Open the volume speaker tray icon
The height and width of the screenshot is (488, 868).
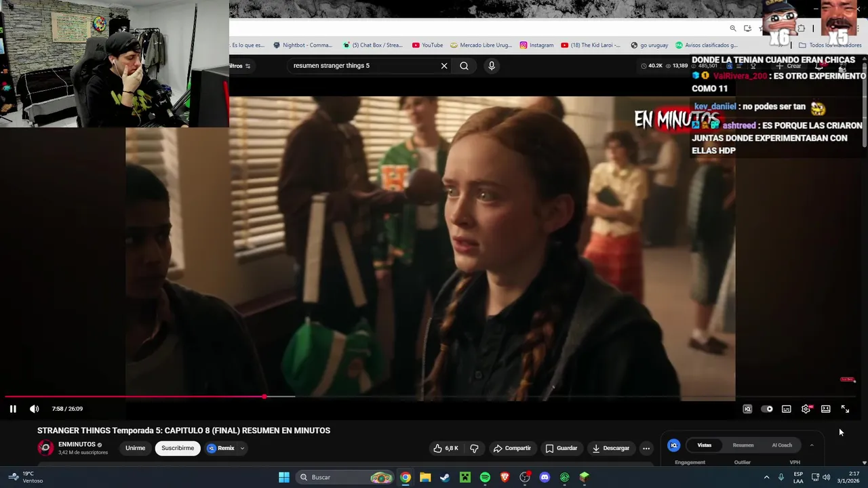tap(826, 477)
